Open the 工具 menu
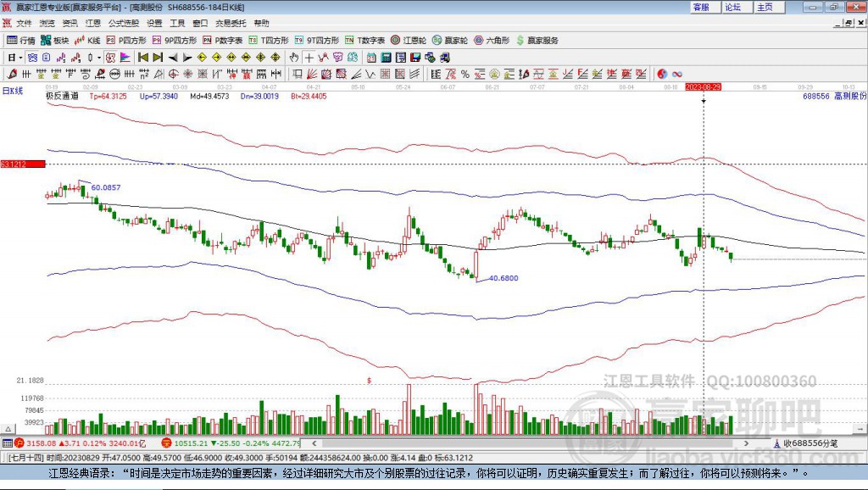 (177, 23)
